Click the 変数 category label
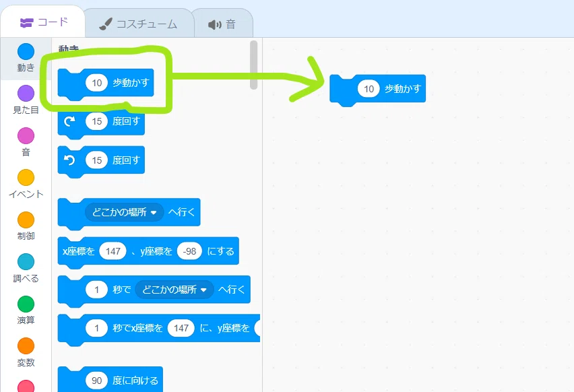This screenshot has width=574, height=392. [26, 362]
